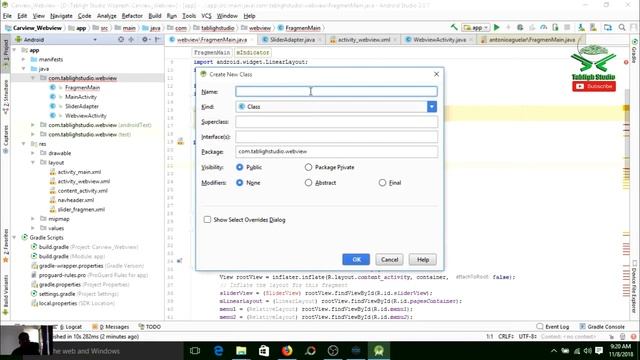This screenshot has width=640, height=360.
Task: Open the File menu
Action: [x=7, y=16]
